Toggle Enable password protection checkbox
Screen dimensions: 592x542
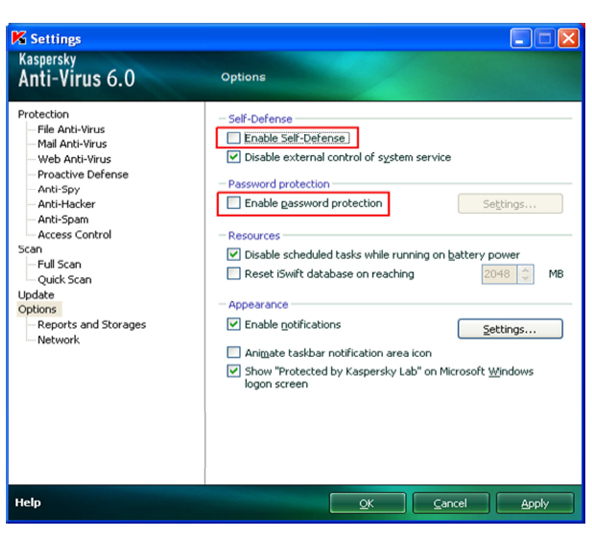click(x=234, y=203)
